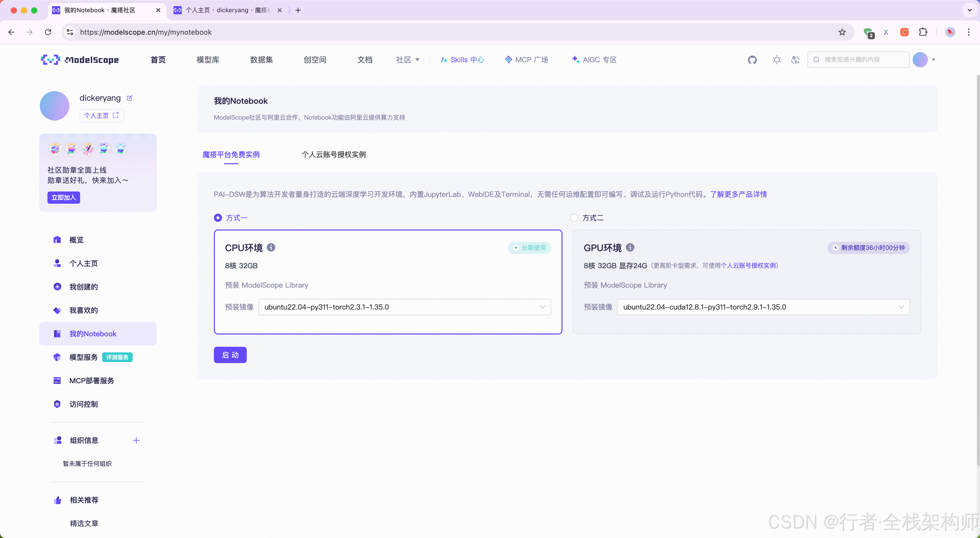
Task: Open the Chrome three-dot menu
Action: click(x=969, y=32)
